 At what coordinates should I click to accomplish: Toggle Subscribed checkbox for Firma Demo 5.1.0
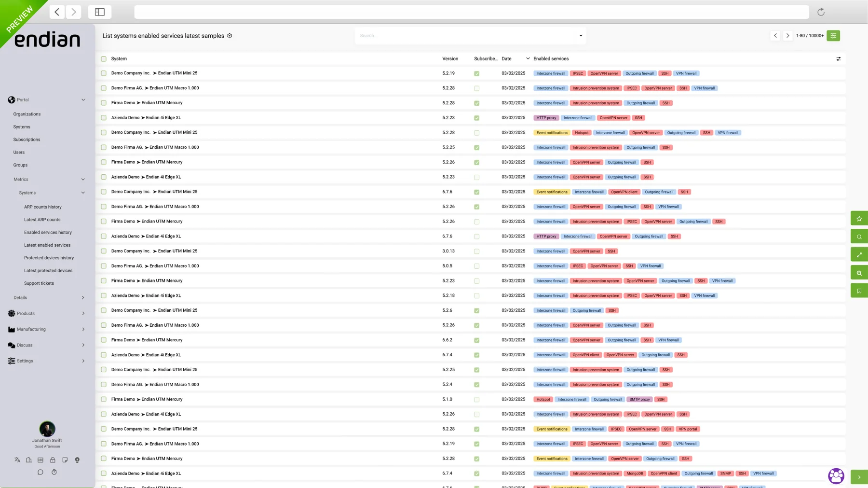476,400
